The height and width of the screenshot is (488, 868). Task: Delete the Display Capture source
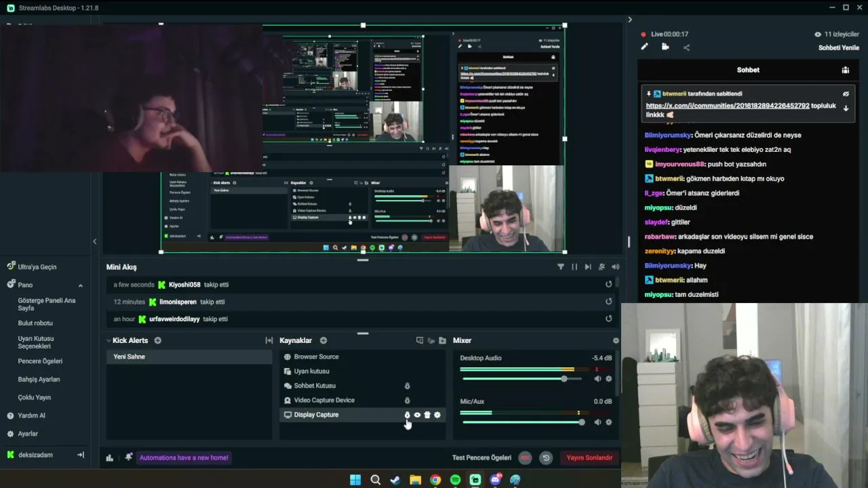[427, 415]
